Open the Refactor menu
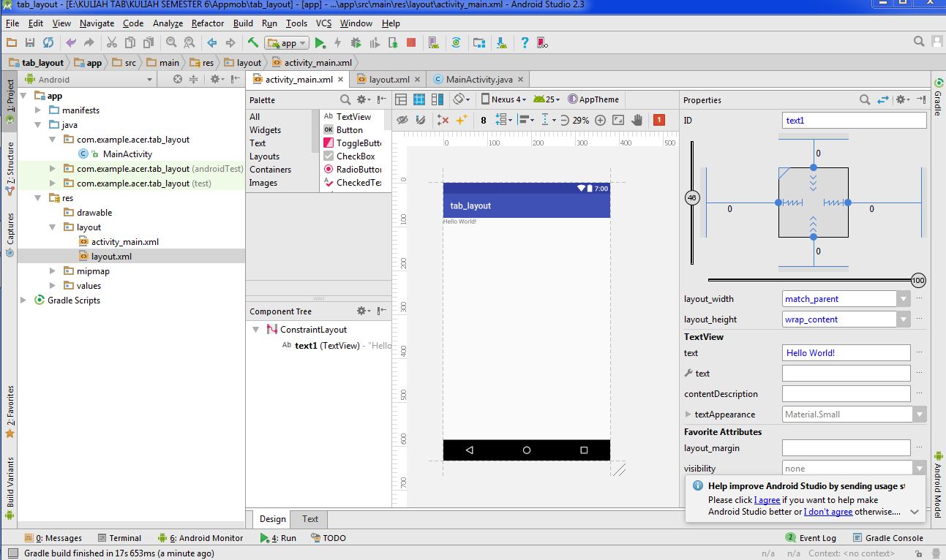This screenshot has height=560, width=946. click(208, 23)
